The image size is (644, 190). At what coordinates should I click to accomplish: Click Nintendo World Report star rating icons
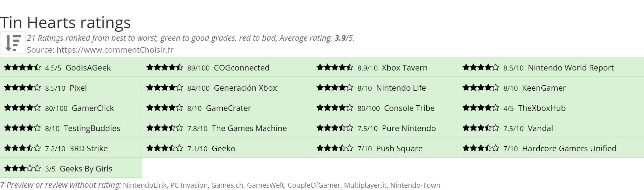coord(481,68)
